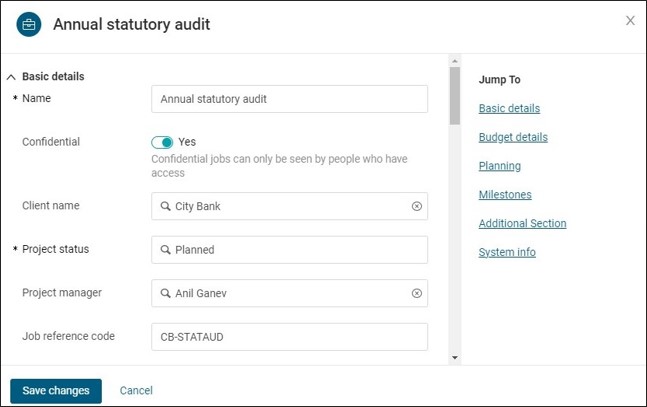Click the search icon in Project manager

point(165,293)
